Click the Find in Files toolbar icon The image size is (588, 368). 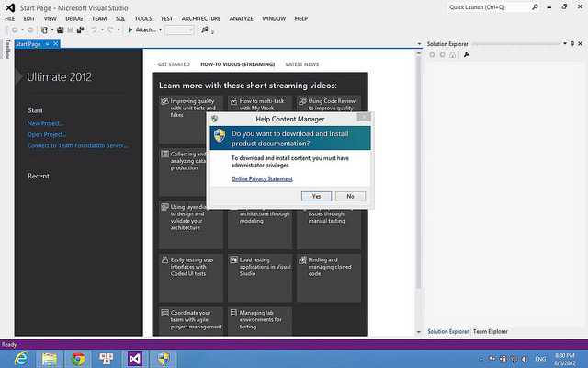pyautogui.click(x=205, y=29)
